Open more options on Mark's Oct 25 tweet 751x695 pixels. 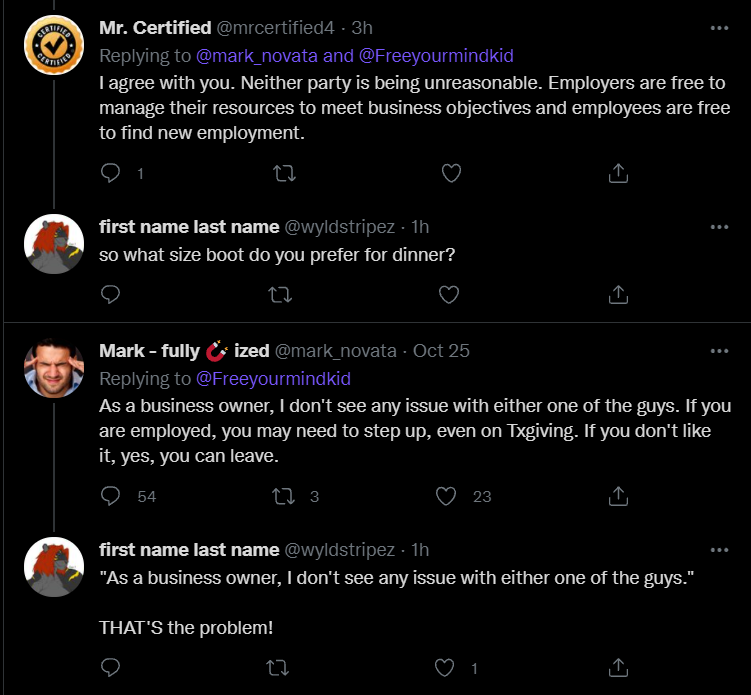click(x=719, y=351)
